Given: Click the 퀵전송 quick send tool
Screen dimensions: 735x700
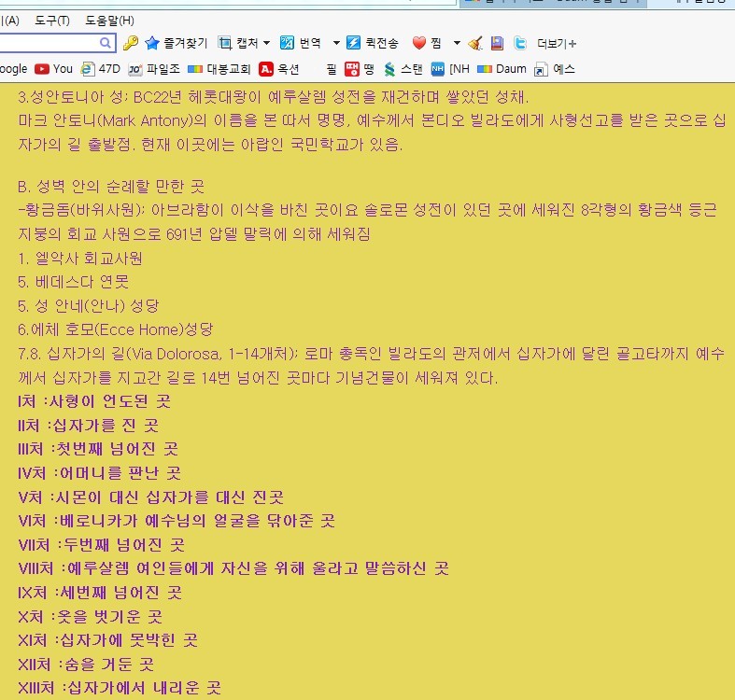Looking at the screenshot, I should pyautogui.click(x=373, y=43).
